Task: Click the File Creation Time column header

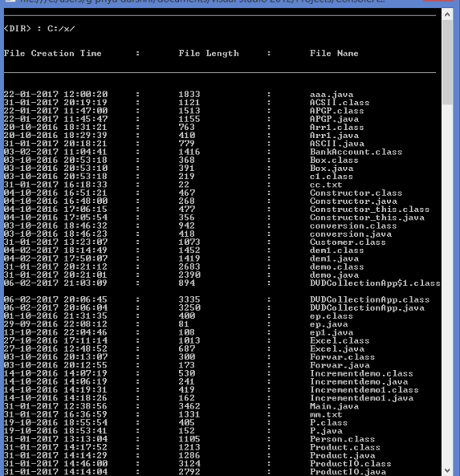Action: [x=53, y=53]
